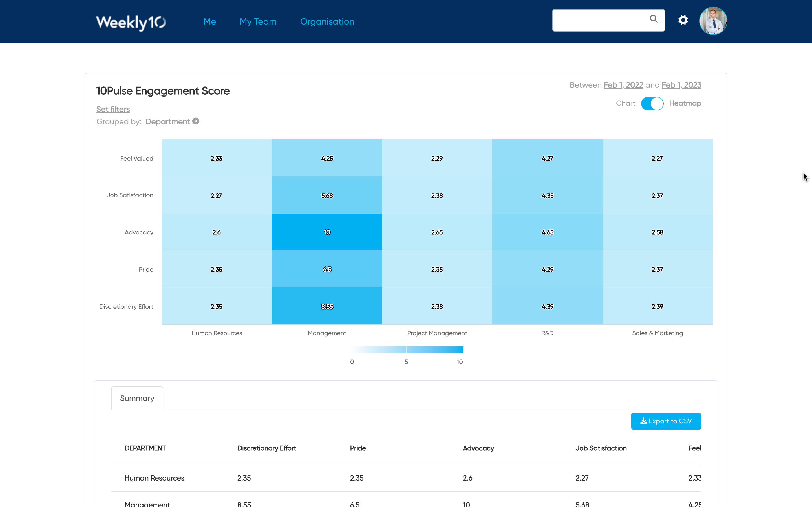
Task: Open the Department grouping selector
Action: point(167,122)
